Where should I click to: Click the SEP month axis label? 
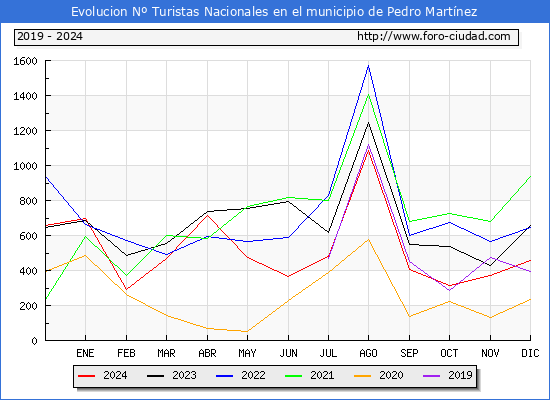[x=409, y=353]
